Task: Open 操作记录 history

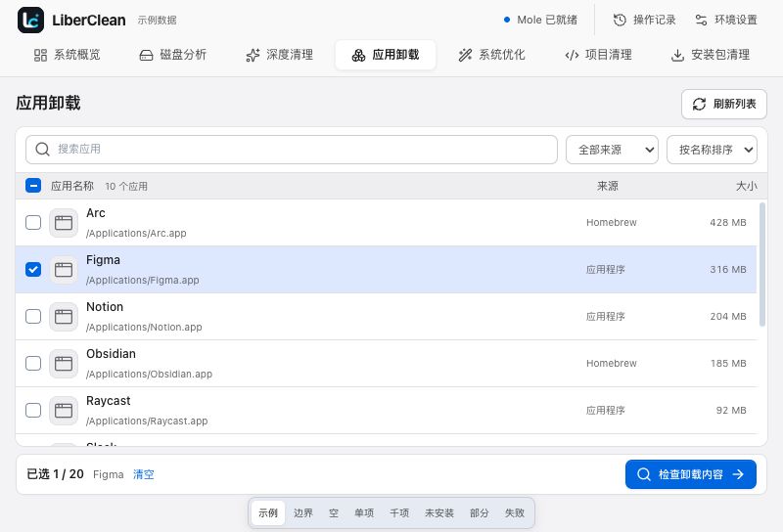Action: point(644,20)
